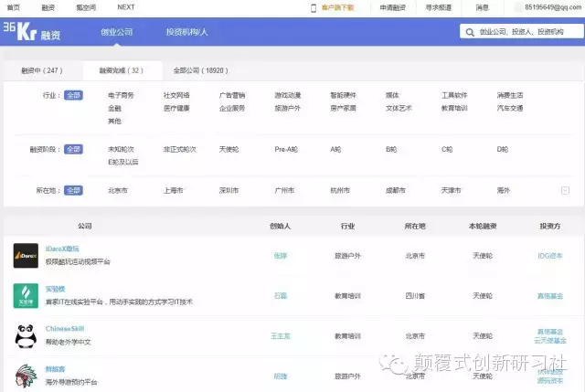Open 氪空间 in the top navigation

click(x=86, y=7)
